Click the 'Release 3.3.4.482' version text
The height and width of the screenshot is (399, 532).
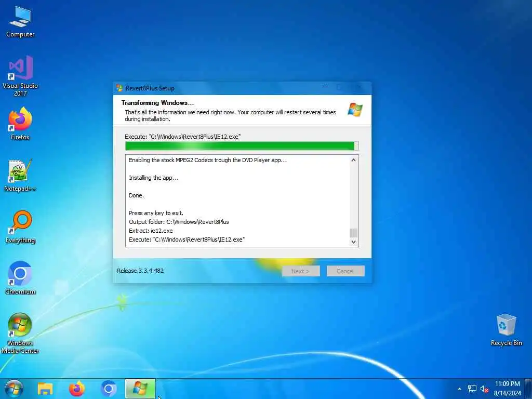(140, 271)
